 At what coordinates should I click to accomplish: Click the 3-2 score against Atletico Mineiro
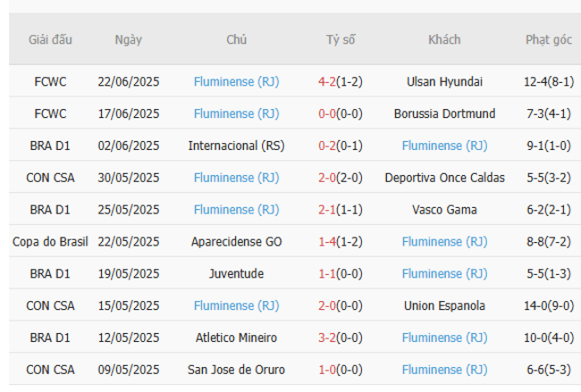point(326,338)
